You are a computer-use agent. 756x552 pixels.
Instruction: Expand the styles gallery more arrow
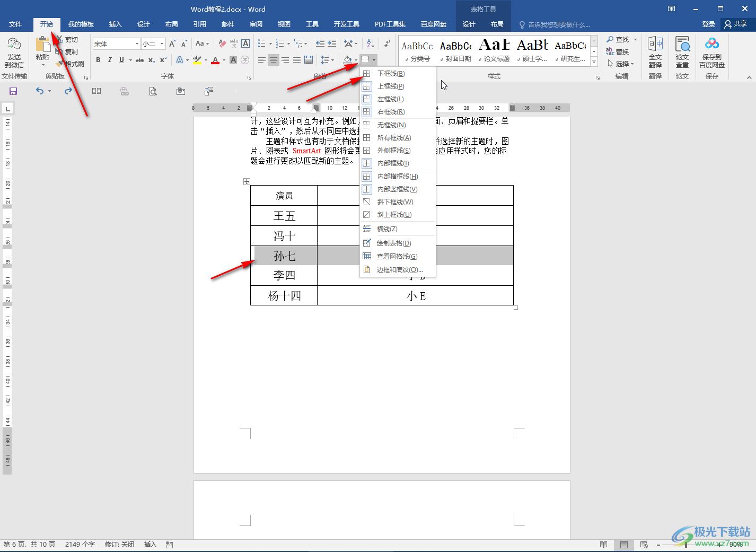pos(594,62)
